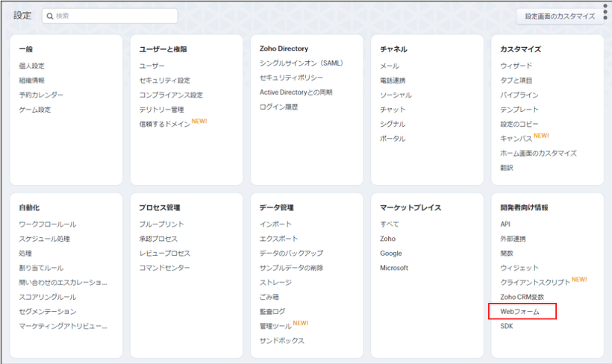Select ブループリント under プロセス管理
This screenshot has height=364, width=612.
coord(161,224)
